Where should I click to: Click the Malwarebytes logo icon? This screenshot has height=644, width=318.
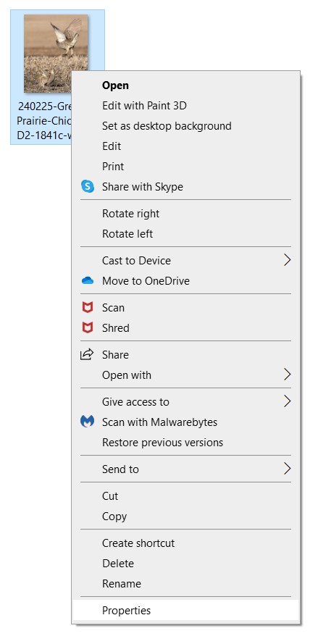[x=87, y=422]
